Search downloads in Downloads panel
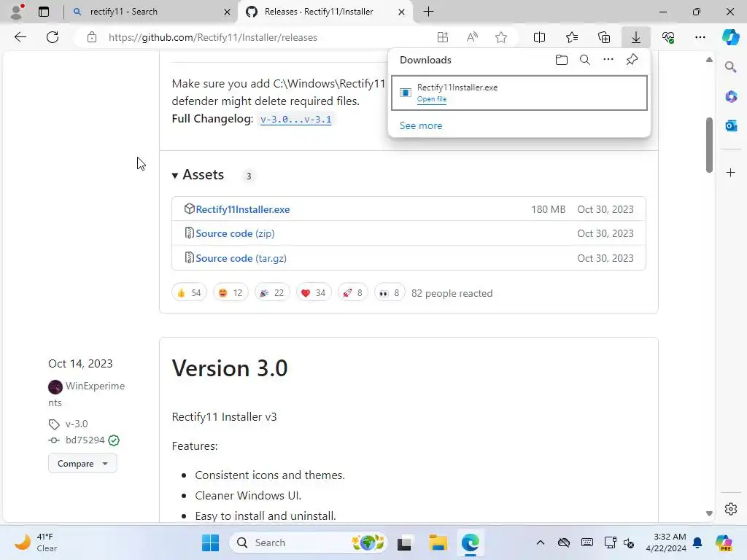 (584, 60)
